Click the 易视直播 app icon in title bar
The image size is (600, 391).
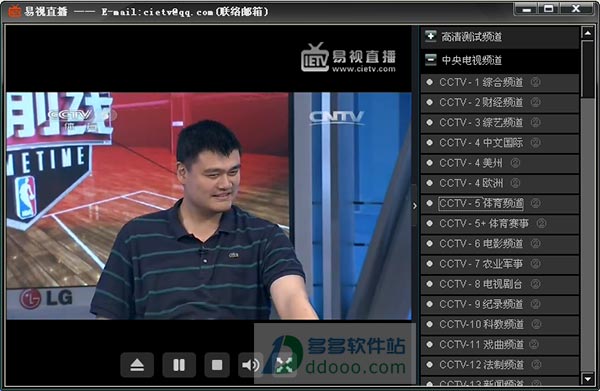click(x=15, y=11)
